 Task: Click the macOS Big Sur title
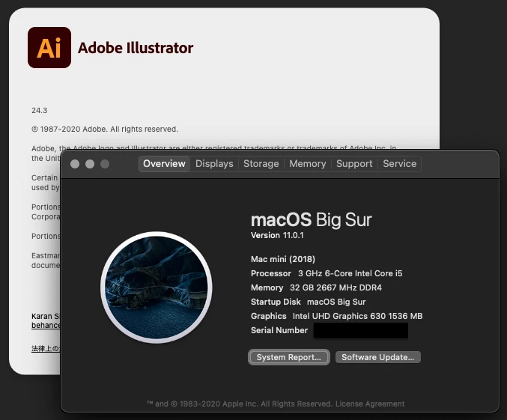[x=312, y=220]
